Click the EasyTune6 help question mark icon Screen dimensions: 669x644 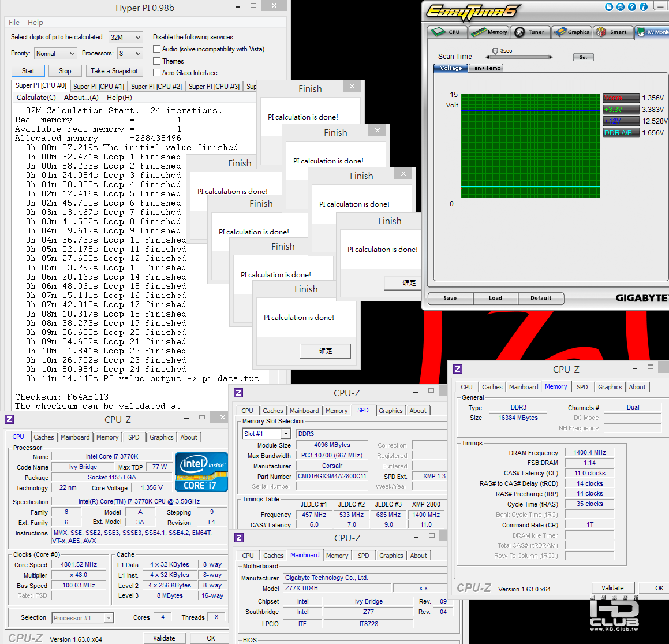pyautogui.click(x=632, y=7)
